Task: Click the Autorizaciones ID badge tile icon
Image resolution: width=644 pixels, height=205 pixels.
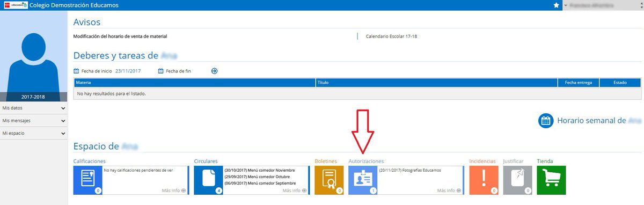Action: click(363, 180)
